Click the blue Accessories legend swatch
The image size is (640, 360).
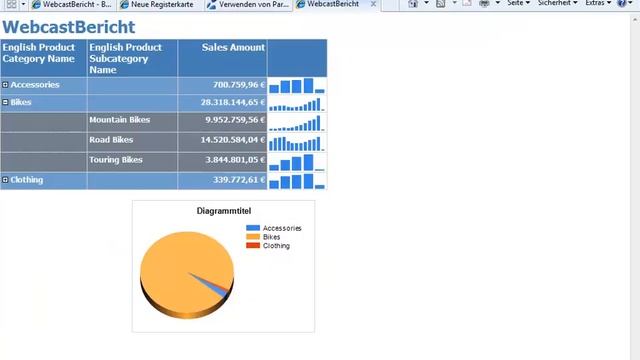253,228
